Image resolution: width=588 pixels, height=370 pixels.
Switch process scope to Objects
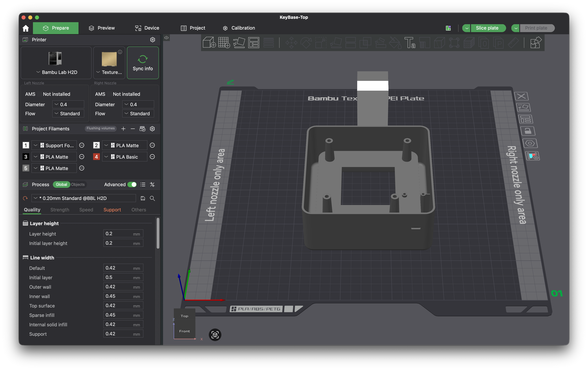[x=78, y=184]
